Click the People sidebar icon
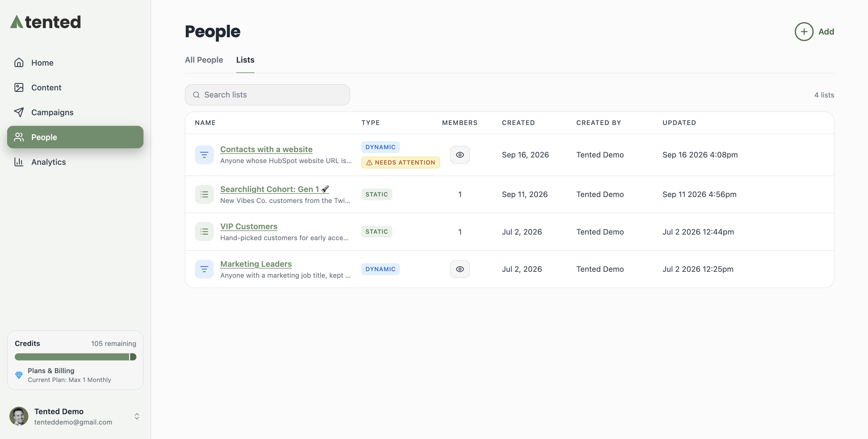Image resolution: width=868 pixels, height=439 pixels. [19, 137]
